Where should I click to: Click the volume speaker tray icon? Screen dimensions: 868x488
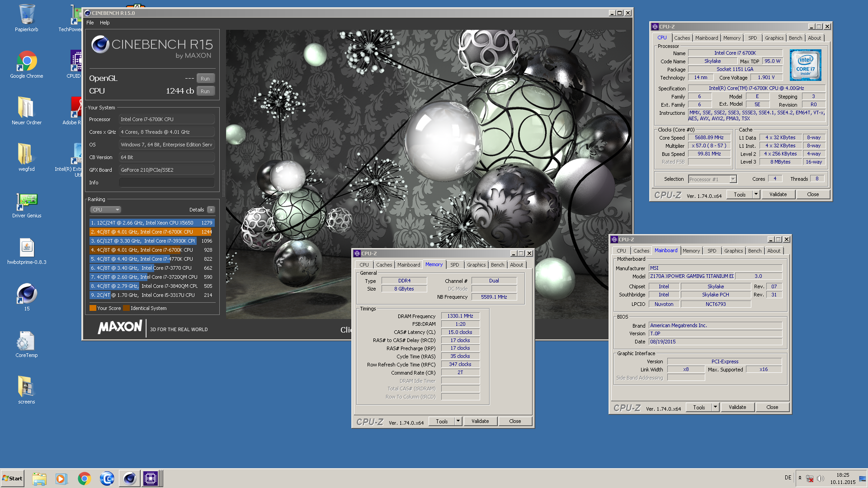820,478
